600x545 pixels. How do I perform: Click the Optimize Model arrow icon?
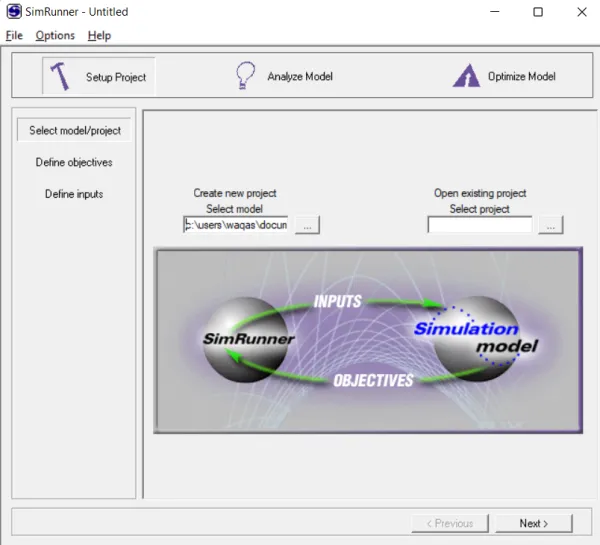[x=466, y=76]
